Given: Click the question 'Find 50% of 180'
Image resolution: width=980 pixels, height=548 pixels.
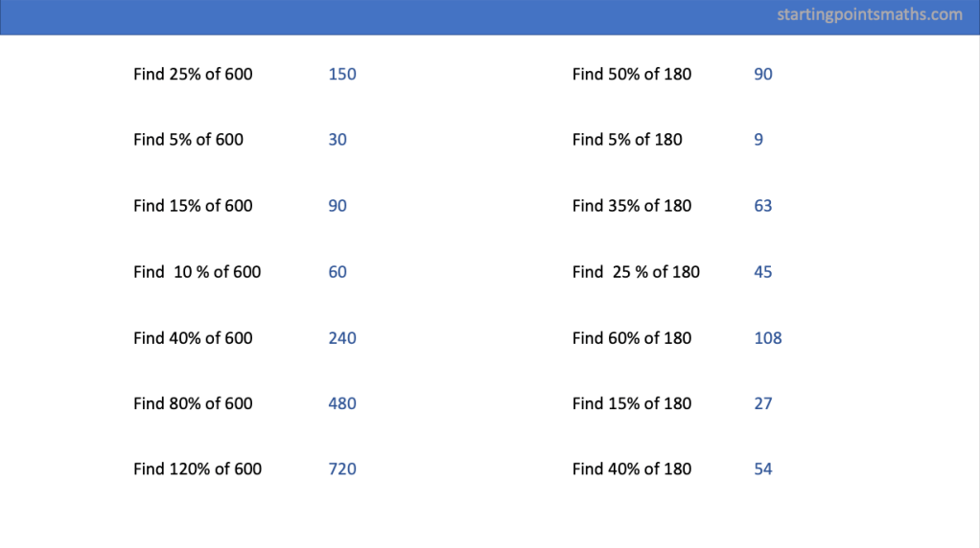Looking at the screenshot, I should [631, 74].
